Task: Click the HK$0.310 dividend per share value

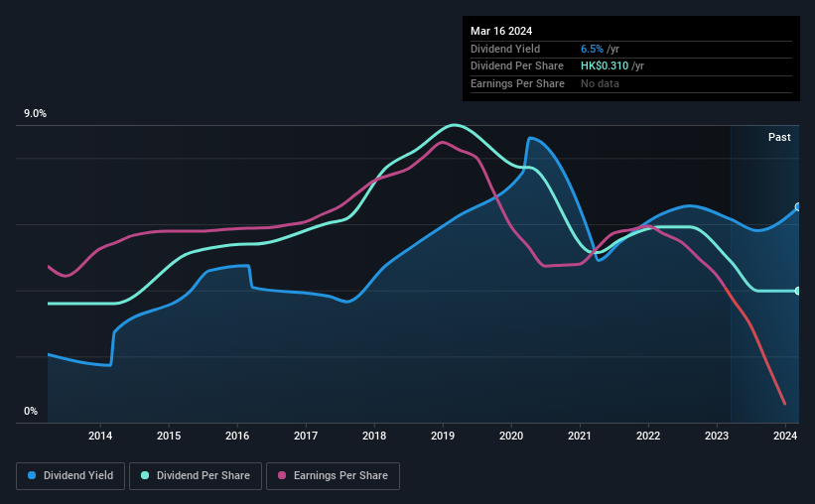Action: coord(604,66)
